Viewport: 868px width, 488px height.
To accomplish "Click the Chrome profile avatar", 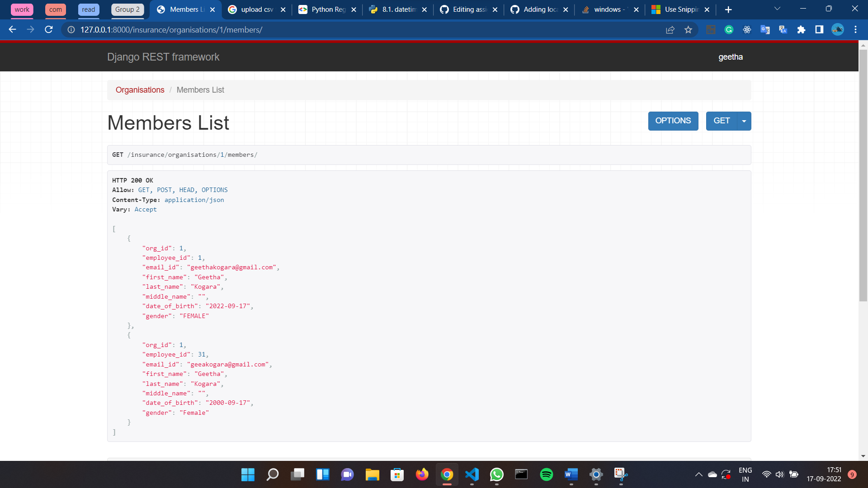I will click(x=838, y=29).
